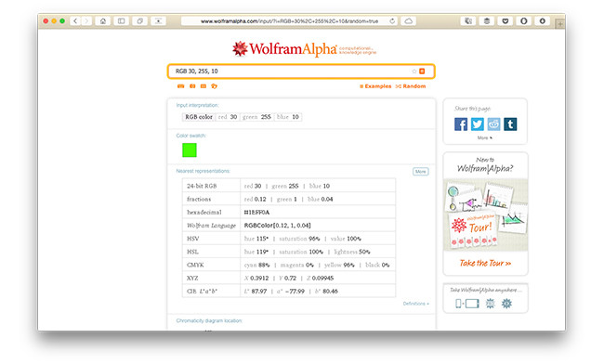Image resolution: width=604 pixels, height=364 pixels.
Task: Click RGB color label in interpretation
Action: tap(199, 117)
